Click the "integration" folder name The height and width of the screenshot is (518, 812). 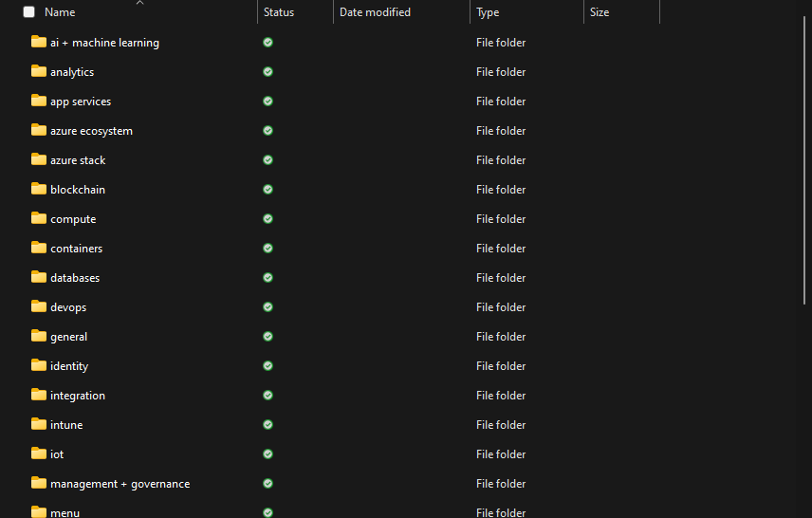[x=78, y=396]
